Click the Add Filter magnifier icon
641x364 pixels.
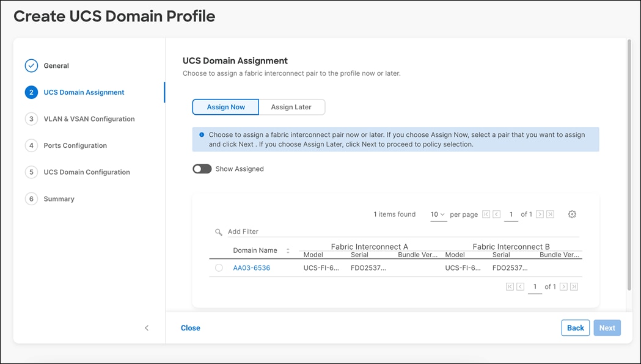[219, 231]
